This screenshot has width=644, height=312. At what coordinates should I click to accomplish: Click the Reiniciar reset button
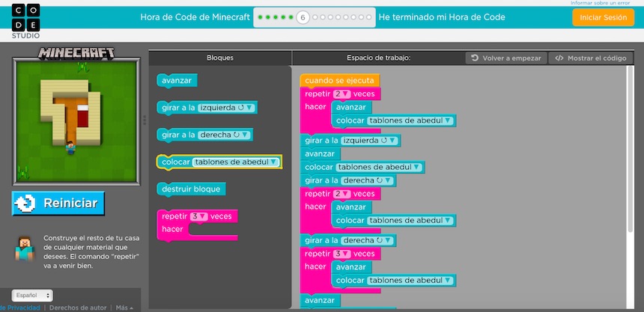(58, 204)
